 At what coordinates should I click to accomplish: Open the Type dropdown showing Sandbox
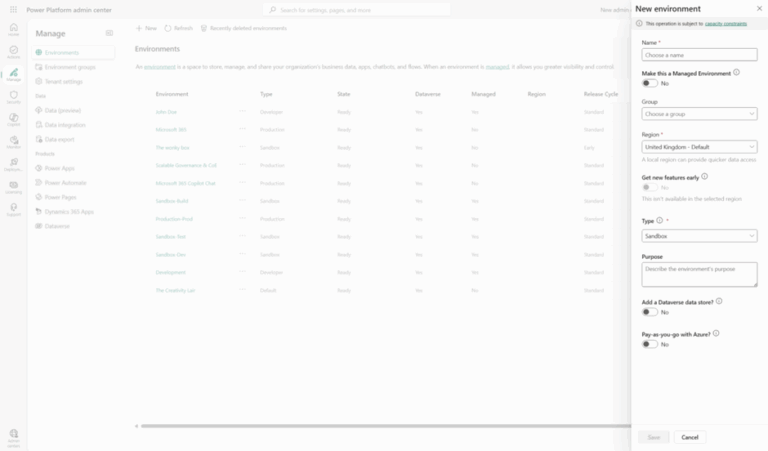[699, 236]
